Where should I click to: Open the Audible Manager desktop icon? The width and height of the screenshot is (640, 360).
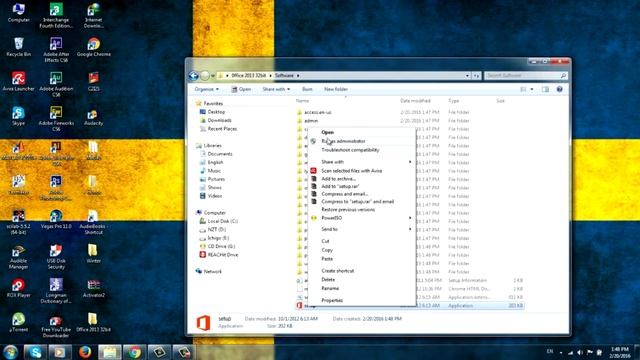pos(18,257)
